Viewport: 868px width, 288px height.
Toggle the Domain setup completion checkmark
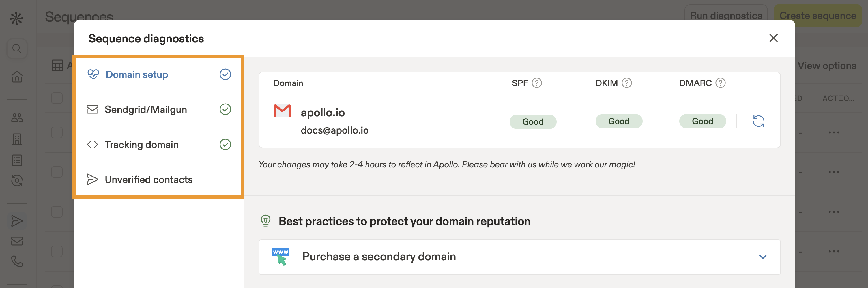[225, 74]
